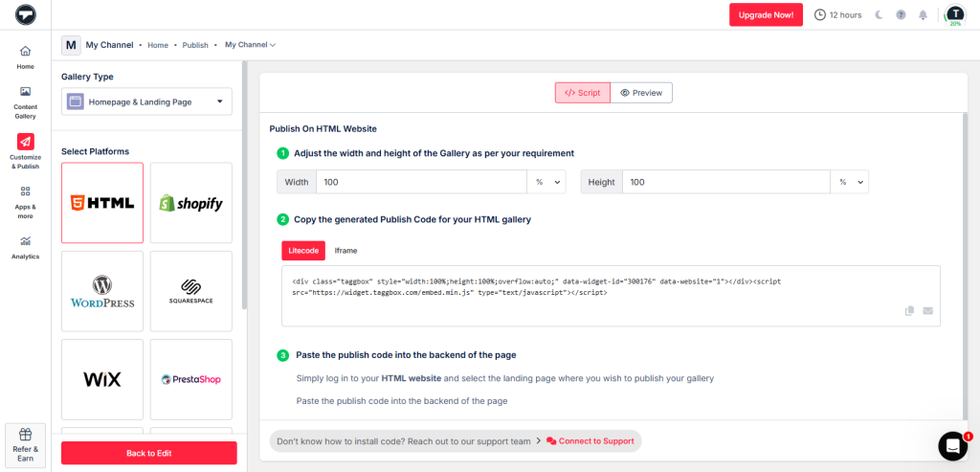Open the Height unit dropdown
Viewport: 980px width, 472px height.
(849, 182)
